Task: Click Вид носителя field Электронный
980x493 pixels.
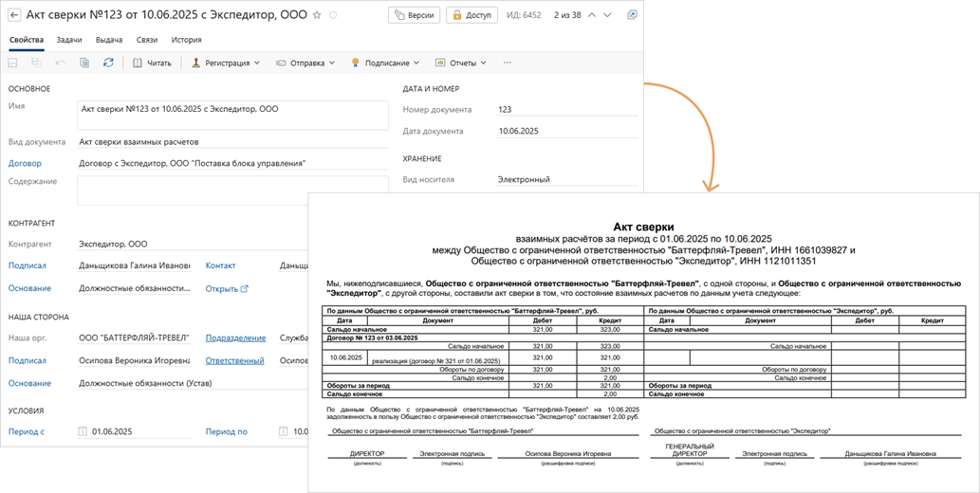Action: (566, 179)
